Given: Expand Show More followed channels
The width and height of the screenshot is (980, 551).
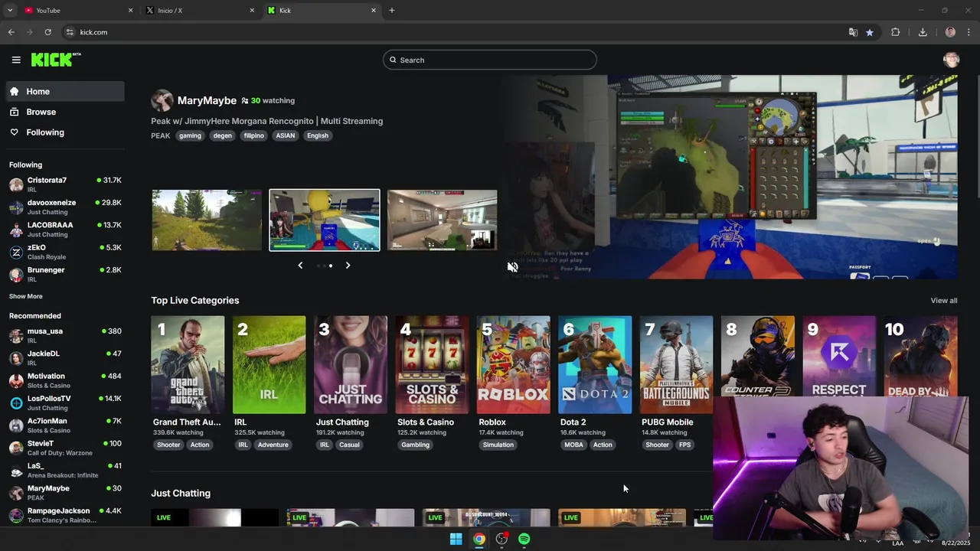Looking at the screenshot, I should (26, 296).
